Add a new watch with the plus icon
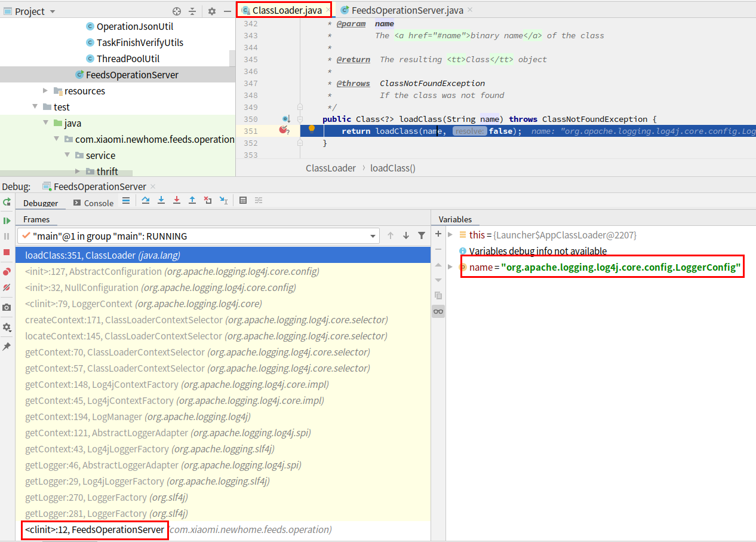 438,234
